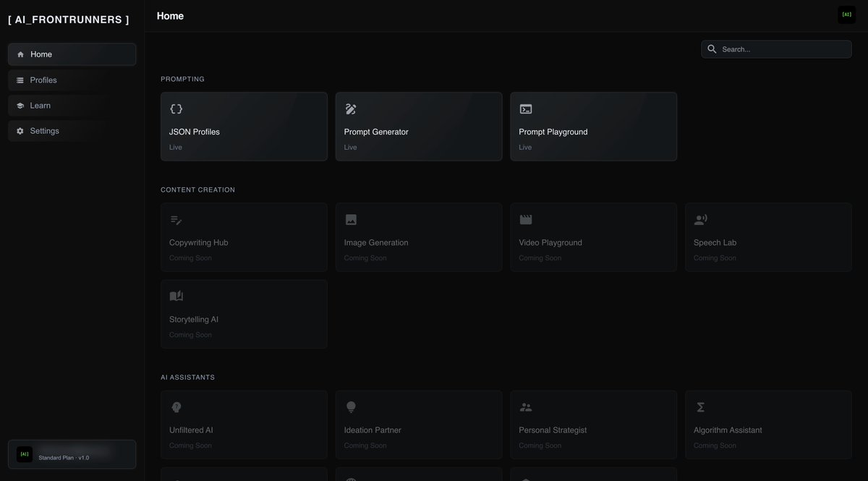Click the Ideation Partner lightbulb icon
Image resolution: width=868 pixels, height=481 pixels.
(351, 407)
